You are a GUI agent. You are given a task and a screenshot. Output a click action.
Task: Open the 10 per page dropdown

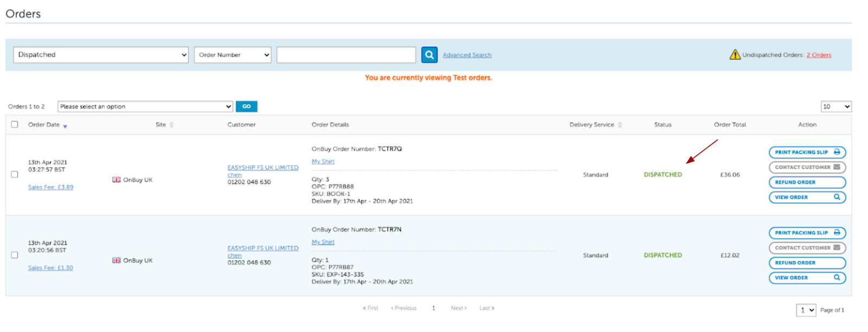coord(836,107)
